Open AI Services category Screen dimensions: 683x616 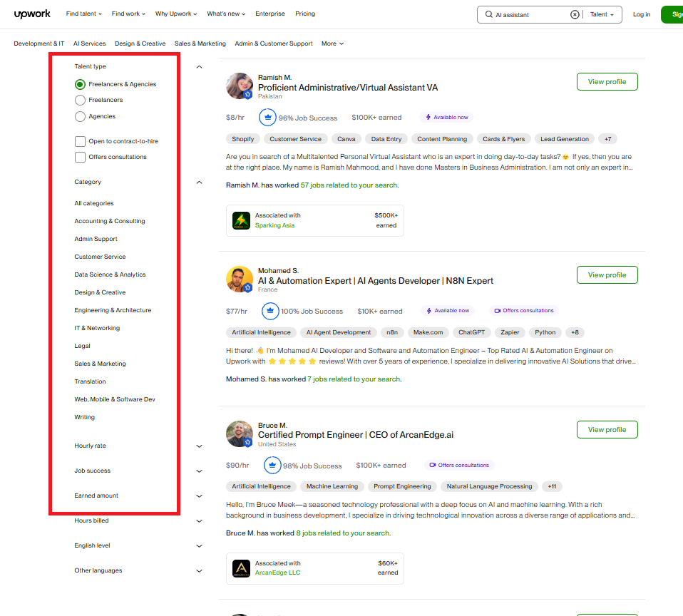click(89, 43)
